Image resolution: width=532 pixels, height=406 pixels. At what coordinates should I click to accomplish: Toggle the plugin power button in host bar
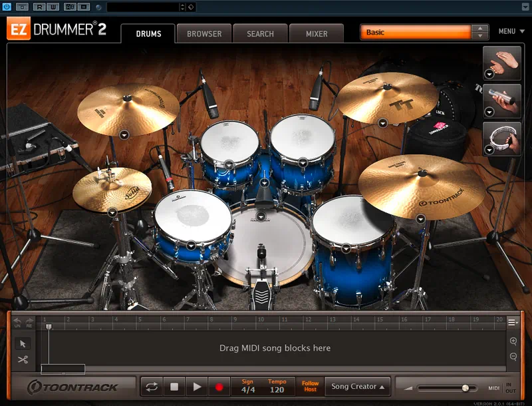click(x=7, y=7)
